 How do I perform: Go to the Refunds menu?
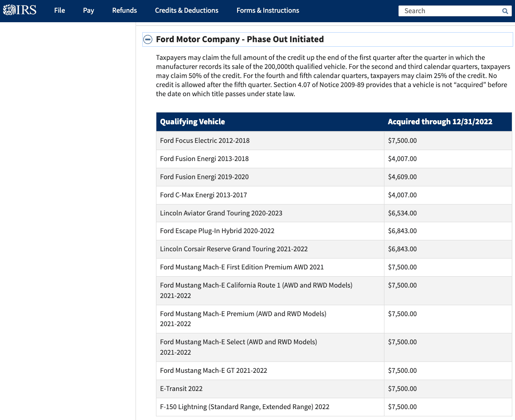point(124,10)
